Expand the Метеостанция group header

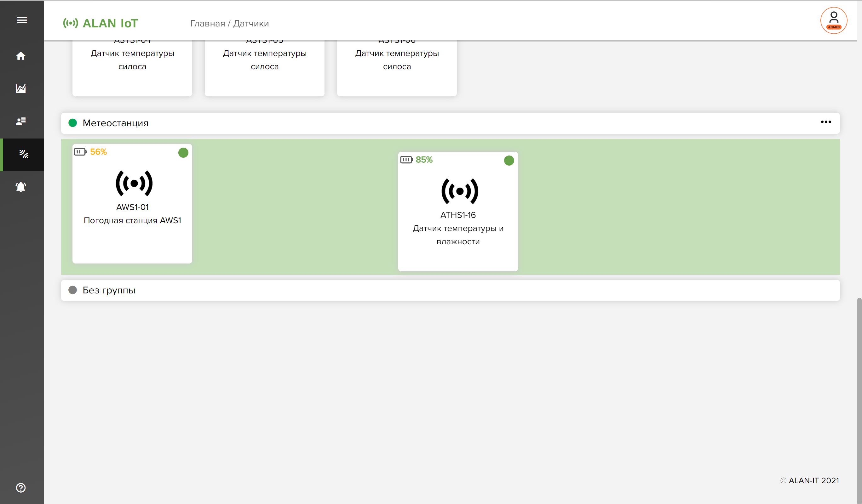(x=450, y=123)
